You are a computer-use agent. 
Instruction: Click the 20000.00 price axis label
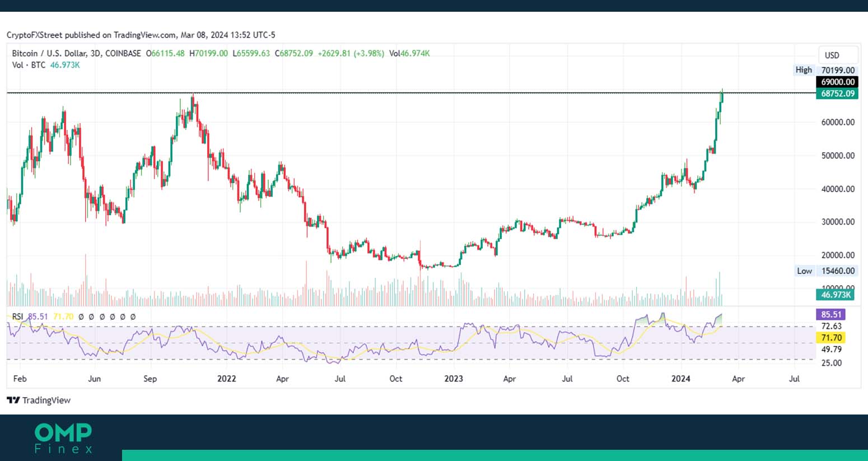pos(838,255)
